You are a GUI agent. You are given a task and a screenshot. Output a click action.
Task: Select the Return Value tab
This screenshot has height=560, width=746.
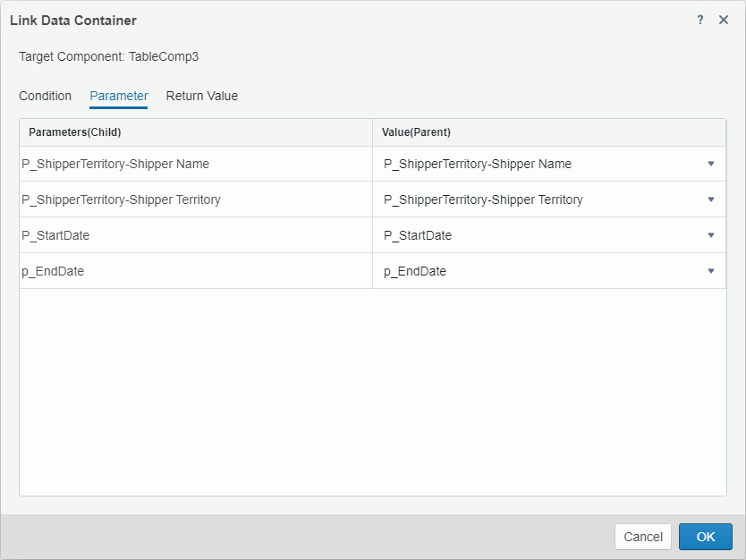201,96
